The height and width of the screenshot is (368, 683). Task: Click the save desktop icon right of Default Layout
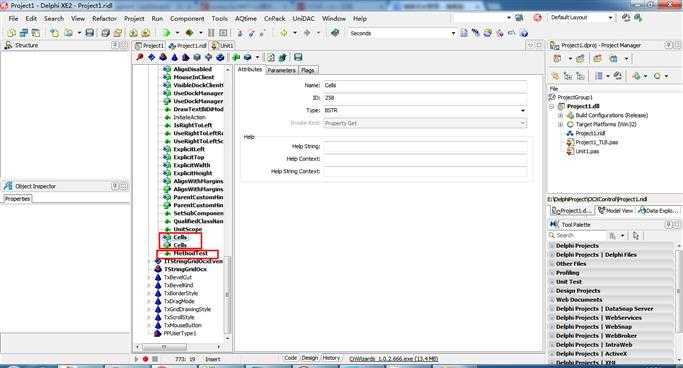[626, 18]
